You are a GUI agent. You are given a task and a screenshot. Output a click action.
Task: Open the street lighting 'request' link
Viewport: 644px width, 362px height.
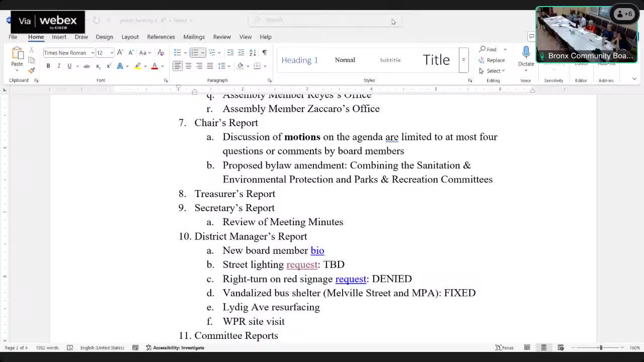point(302,264)
